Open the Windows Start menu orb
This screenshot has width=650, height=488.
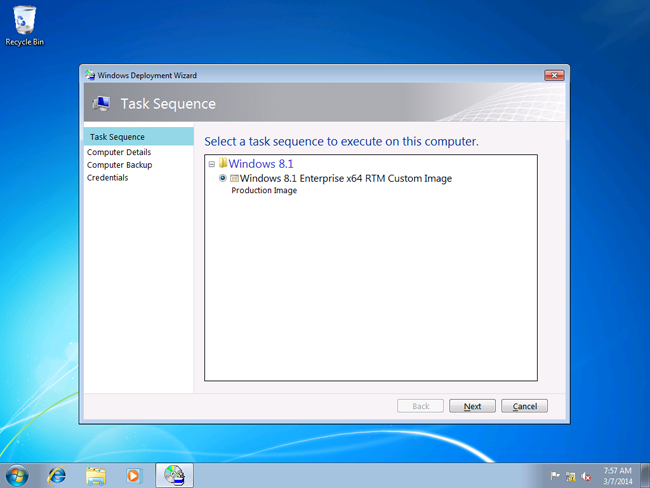pos(17,475)
